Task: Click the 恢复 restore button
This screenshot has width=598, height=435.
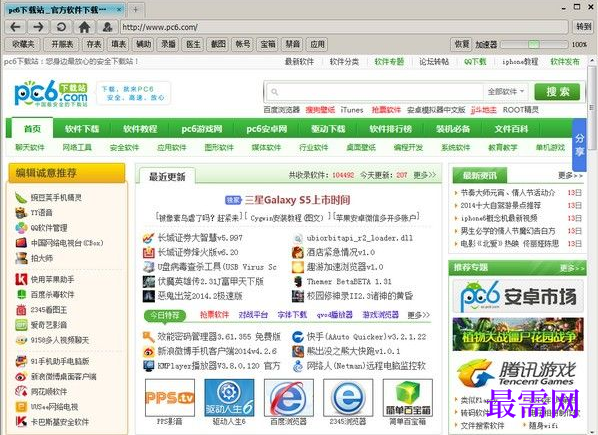Action: (461, 44)
